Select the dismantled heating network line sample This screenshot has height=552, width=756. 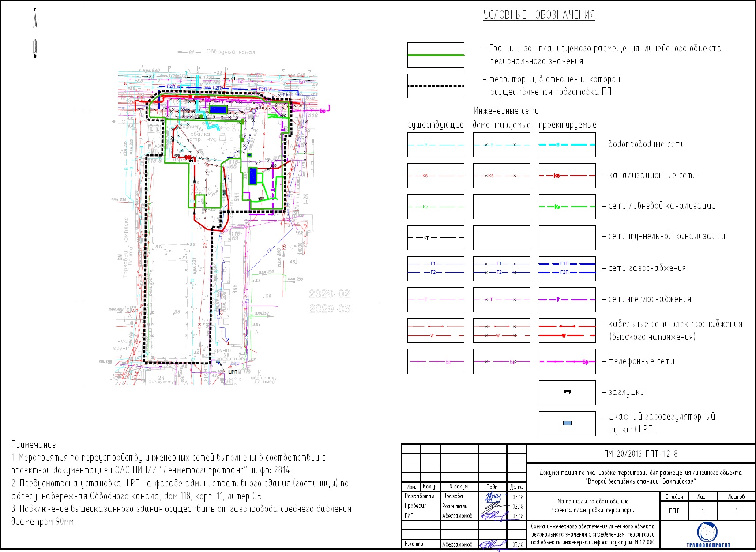click(501, 300)
